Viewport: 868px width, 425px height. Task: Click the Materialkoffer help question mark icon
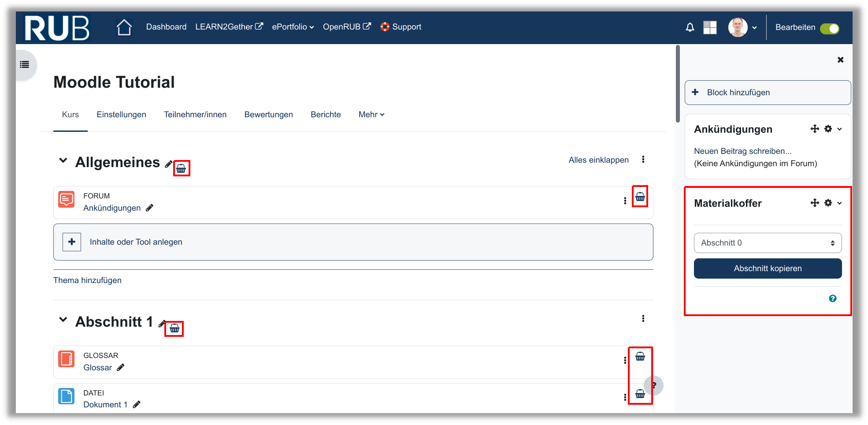coord(832,298)
